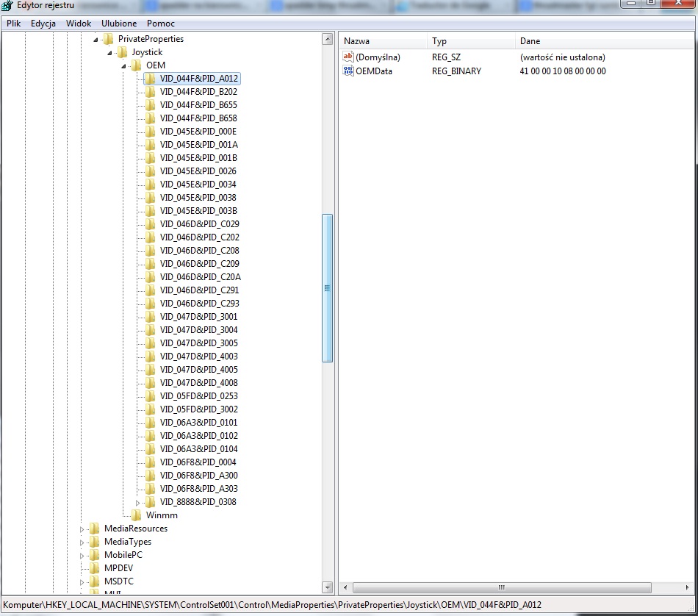The height and width of the screenshot is (616, 698).
Task: Expand the MediaTypes key
Action: (82, 542)
